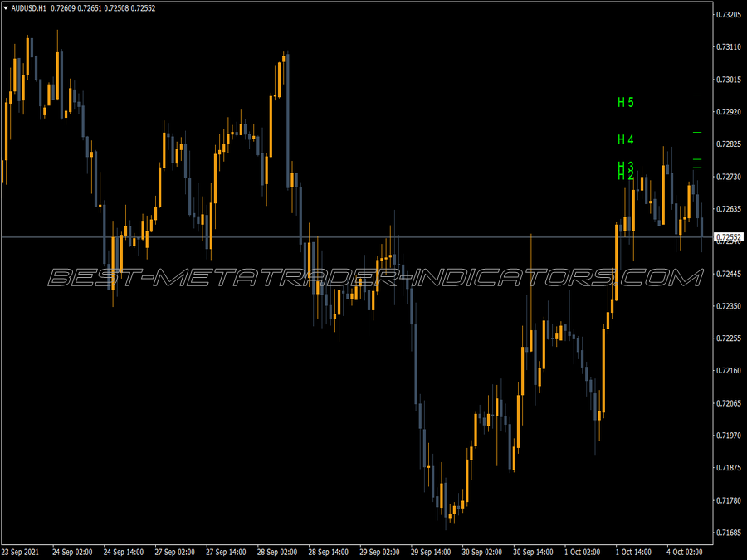
Task: Click price scale value 0.71685
Action: (729, 533)
